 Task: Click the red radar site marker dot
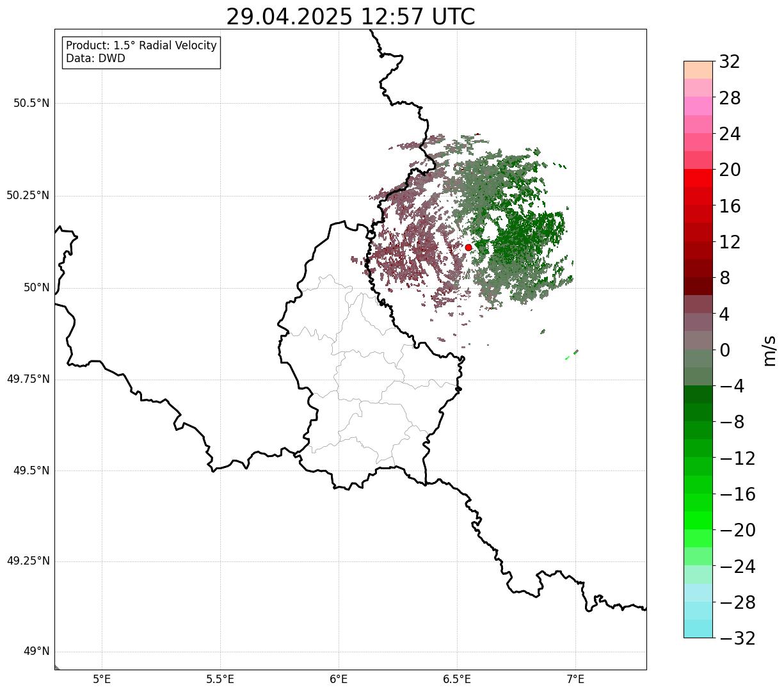(468, 247)
